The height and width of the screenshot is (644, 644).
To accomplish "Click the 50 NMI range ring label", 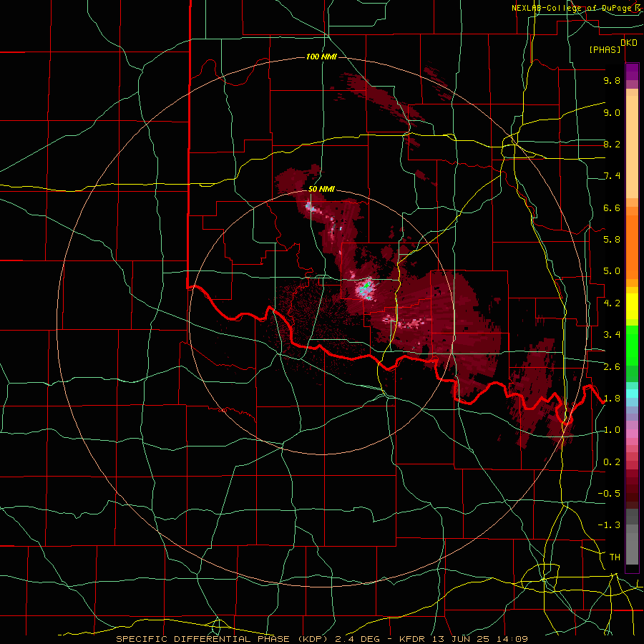I will tap(321, 189).
